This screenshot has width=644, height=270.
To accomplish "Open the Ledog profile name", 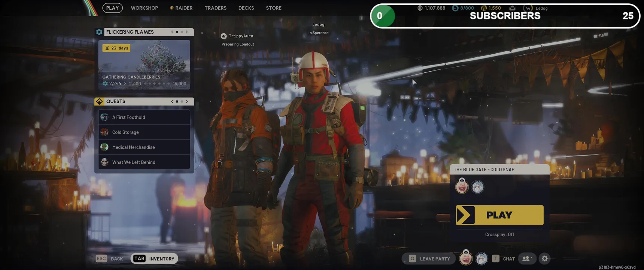I will (542, 8).
